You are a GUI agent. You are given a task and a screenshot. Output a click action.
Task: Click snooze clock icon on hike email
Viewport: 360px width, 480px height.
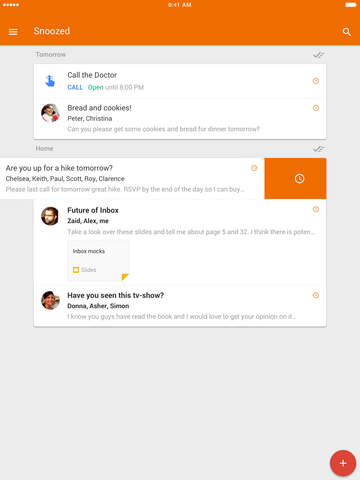click(254, 168)
